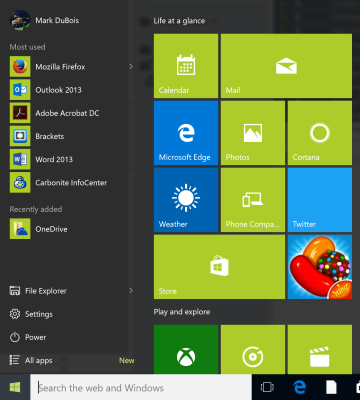Viewport: 360px width, 400px height.
Task: Open the Movies & TV clapperboard tile
Action: 320,349
